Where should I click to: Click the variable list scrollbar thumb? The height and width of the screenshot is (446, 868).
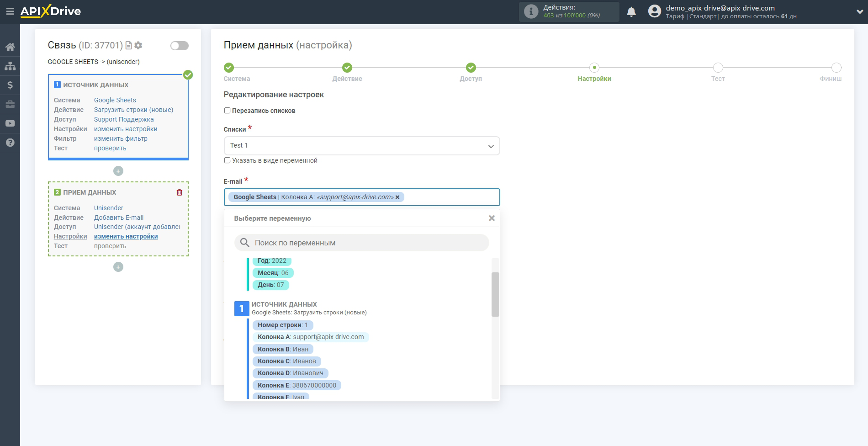[x=495, y=294]
